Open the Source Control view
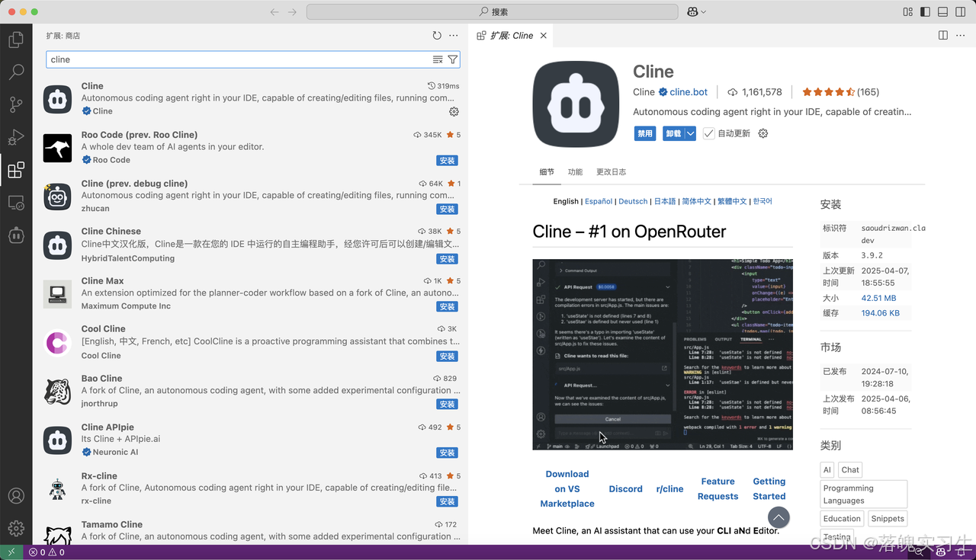Image resolution: width=976 pixels, height=560 pixels. pyautogui.click(x=16, y=105)
